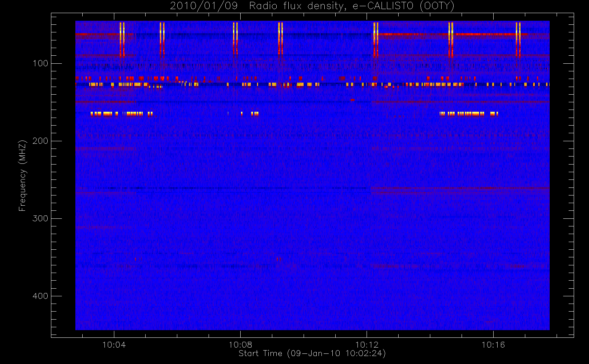
Task: Click the plot title "2010/01/09 Radio flux density, e-CALLISTO (OOTY)"
Action: (312, 6)
